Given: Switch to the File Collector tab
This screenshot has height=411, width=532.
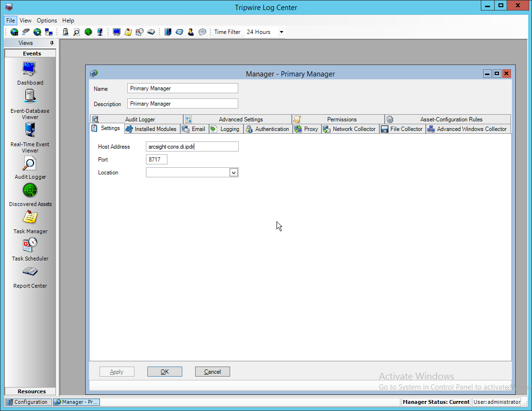Looking at the screenshot, I should coord(403,129).
